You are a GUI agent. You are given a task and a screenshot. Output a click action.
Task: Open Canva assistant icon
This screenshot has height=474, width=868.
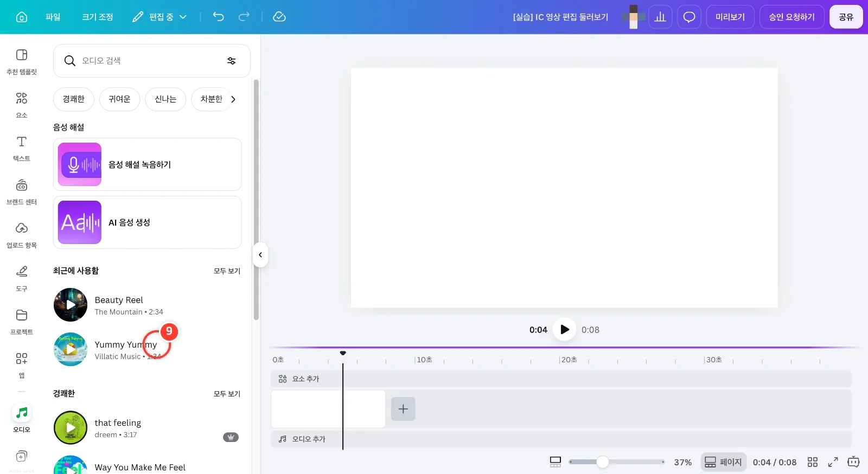[853, 462]
